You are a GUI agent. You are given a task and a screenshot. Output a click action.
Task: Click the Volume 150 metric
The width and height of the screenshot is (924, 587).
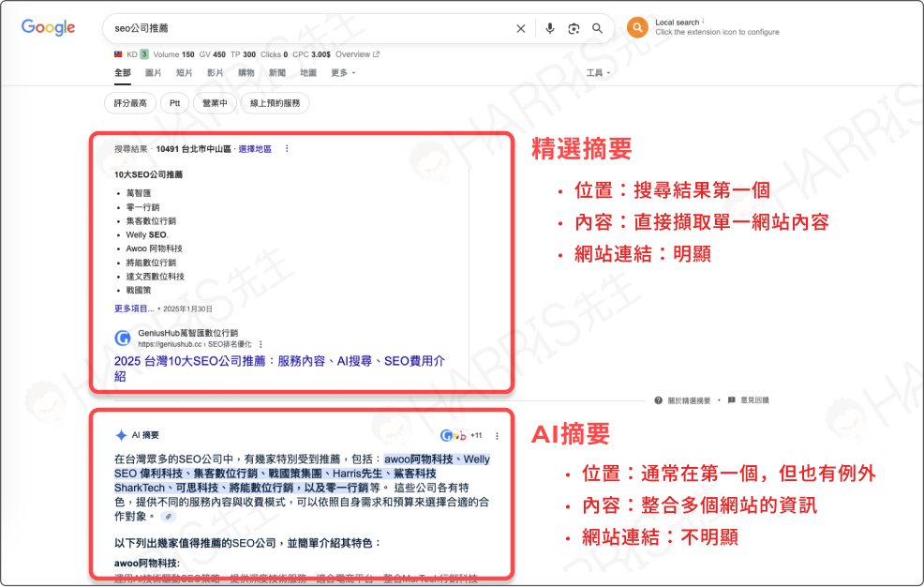pos(174,54)
